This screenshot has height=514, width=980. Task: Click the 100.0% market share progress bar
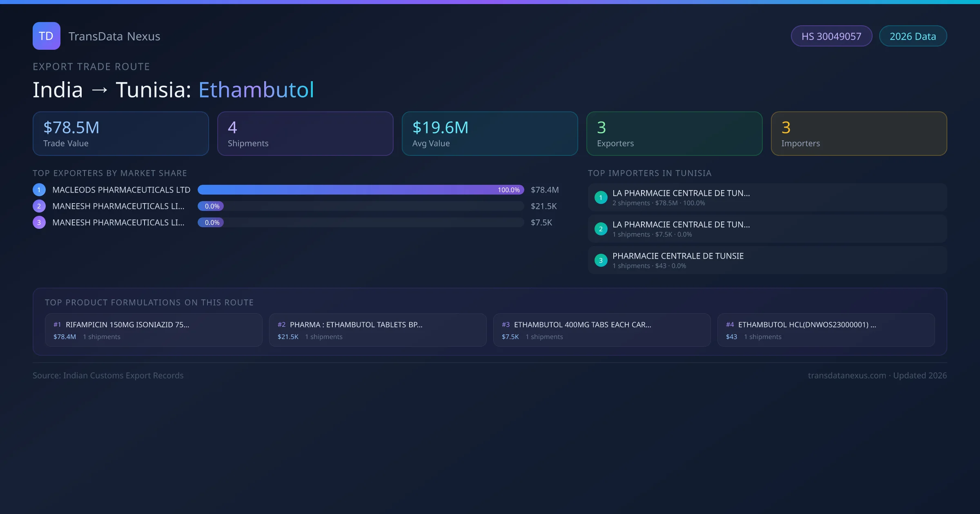pyautogui.click(x=361, y=190)
